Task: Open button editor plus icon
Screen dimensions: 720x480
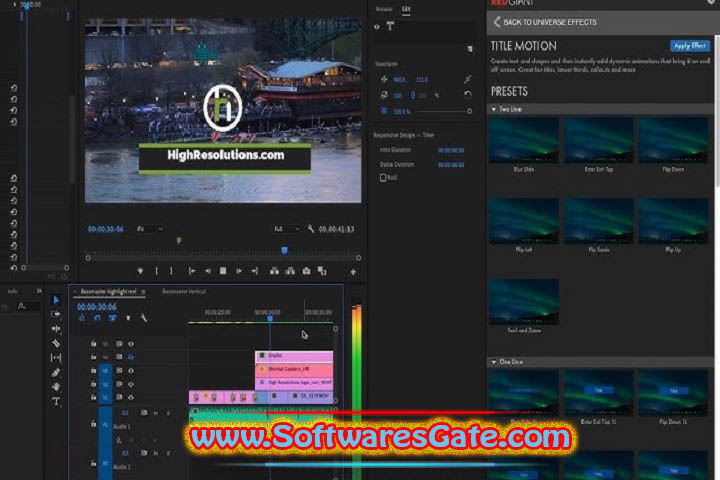Action: (x=353, y=272)
